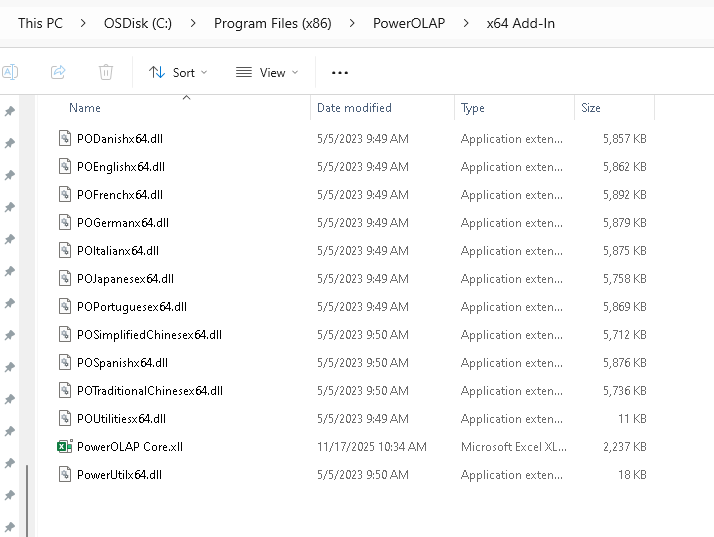Viewport: 714px width, 537px height.
Task: Click POSimplifiedChinesex64.dll file name
Action: pyautogui.click(x=149, y=335)
